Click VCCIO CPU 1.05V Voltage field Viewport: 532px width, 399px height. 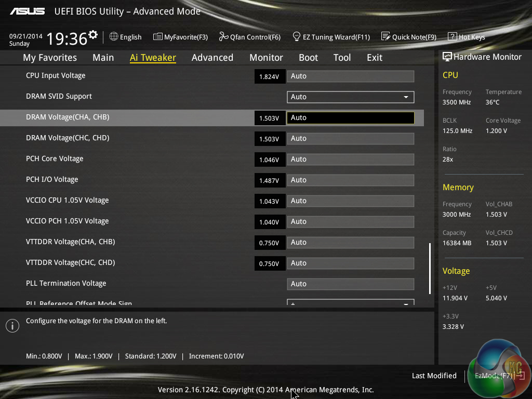tap(351, 201)
